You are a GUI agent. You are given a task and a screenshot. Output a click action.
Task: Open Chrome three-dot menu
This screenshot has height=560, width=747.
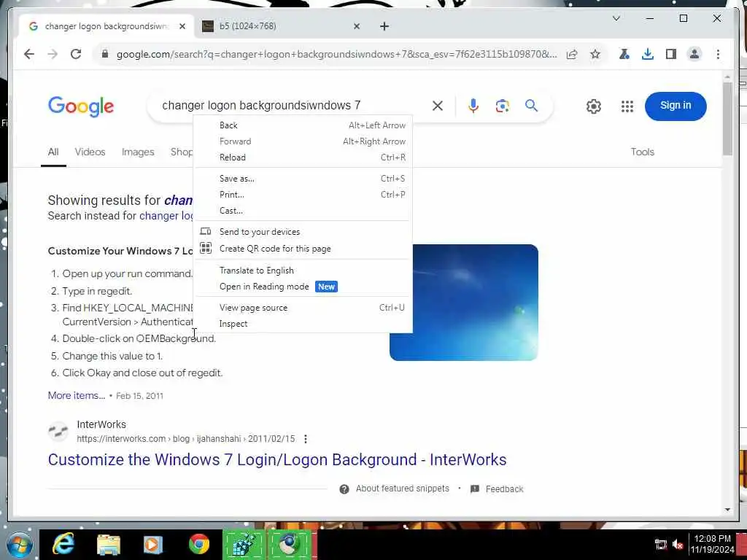(718, 54)
